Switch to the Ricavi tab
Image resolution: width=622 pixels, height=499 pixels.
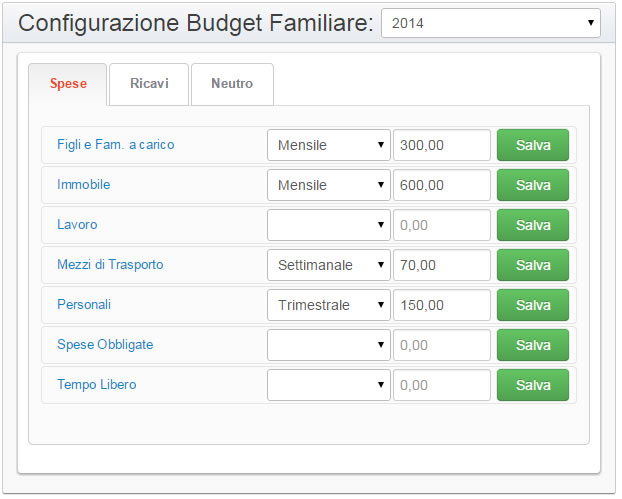[149, 84]
